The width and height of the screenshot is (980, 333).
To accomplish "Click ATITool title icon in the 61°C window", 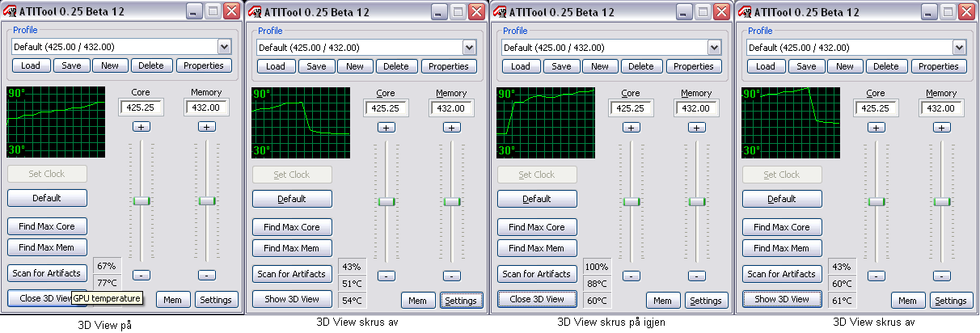I will click(x=746, y=11).
